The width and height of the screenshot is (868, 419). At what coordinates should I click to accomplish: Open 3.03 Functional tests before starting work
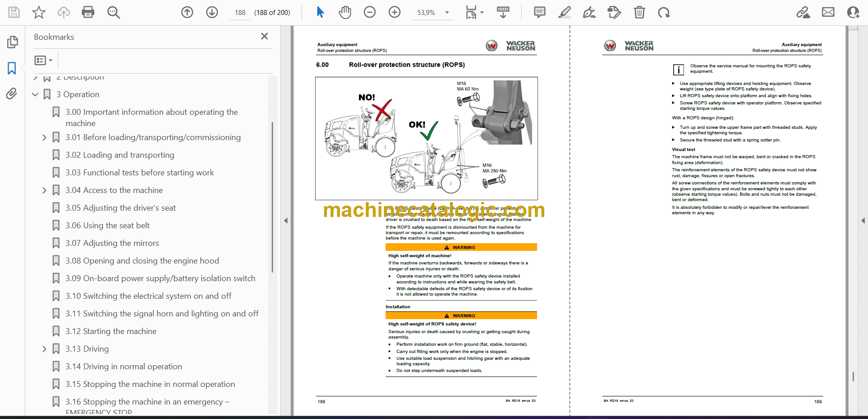(x=140, y=173)
